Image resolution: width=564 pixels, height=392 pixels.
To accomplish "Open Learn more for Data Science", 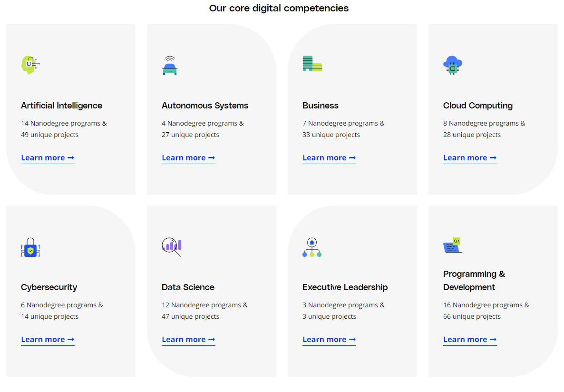I will 188,339.
